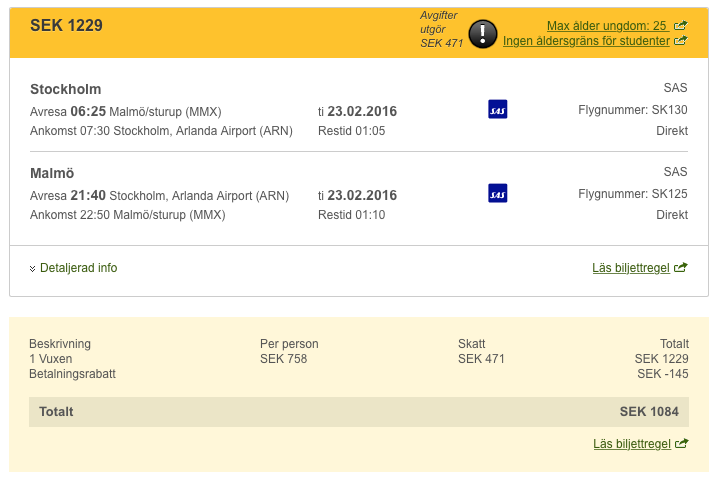Open the Max ålder ungdom: 25 link

[606, 25]
